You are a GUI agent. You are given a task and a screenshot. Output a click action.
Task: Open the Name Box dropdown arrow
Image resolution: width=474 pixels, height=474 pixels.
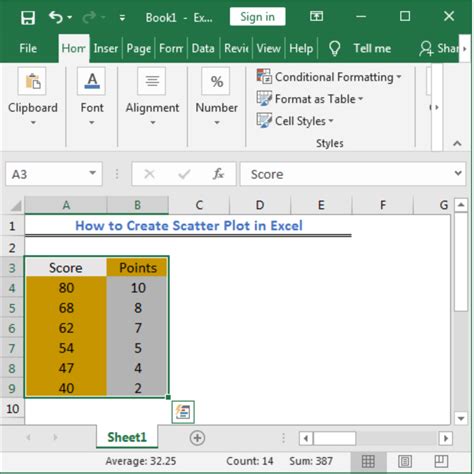tap(93, 173)
